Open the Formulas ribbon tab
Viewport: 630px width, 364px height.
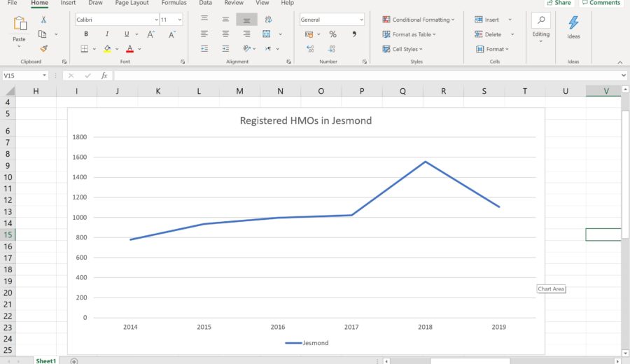[x=174, y=3]
